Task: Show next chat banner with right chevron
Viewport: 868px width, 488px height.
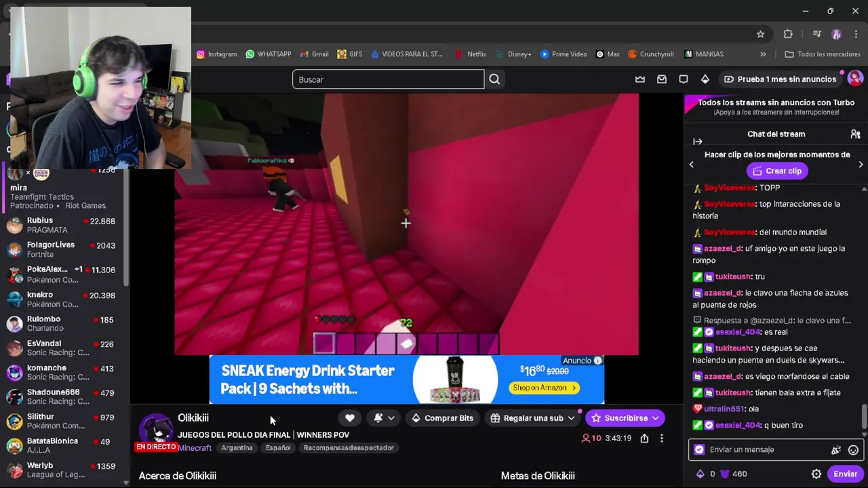Action: (861, 164)
